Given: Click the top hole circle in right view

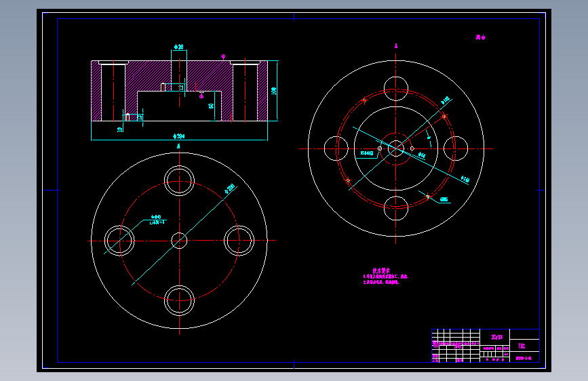Looking at the screenshot, I should point(396,89).
